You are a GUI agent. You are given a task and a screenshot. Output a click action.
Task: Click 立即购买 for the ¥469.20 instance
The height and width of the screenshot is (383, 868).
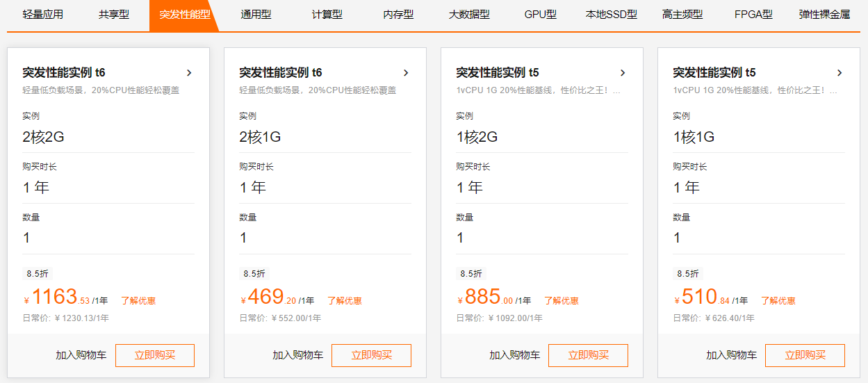tap(371, 355)
